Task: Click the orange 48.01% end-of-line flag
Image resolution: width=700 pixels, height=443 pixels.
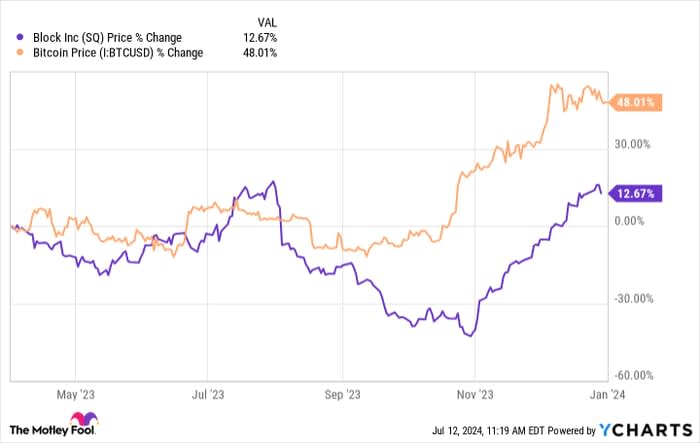Action: coord(635,101)
